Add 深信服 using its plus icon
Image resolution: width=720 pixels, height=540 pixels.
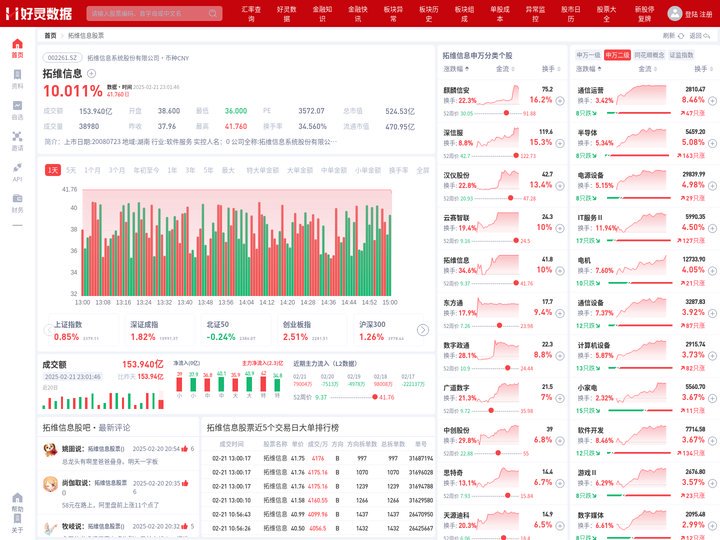560,143
